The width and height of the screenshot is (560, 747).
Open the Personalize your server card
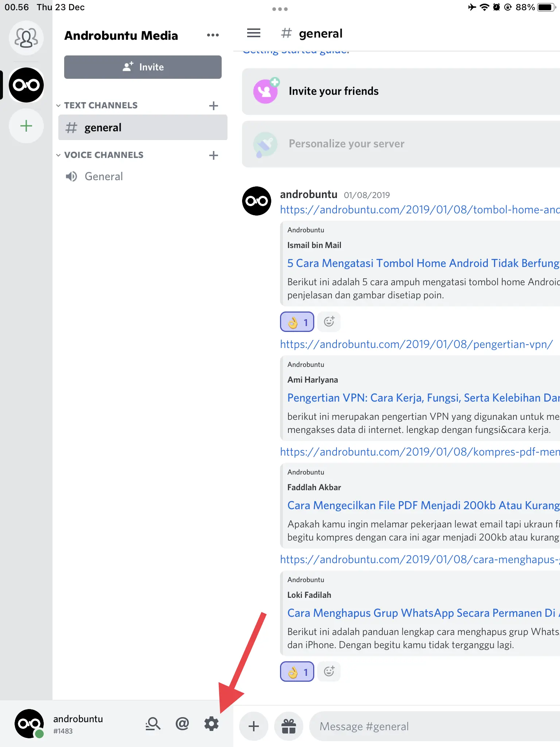(401, 144)
